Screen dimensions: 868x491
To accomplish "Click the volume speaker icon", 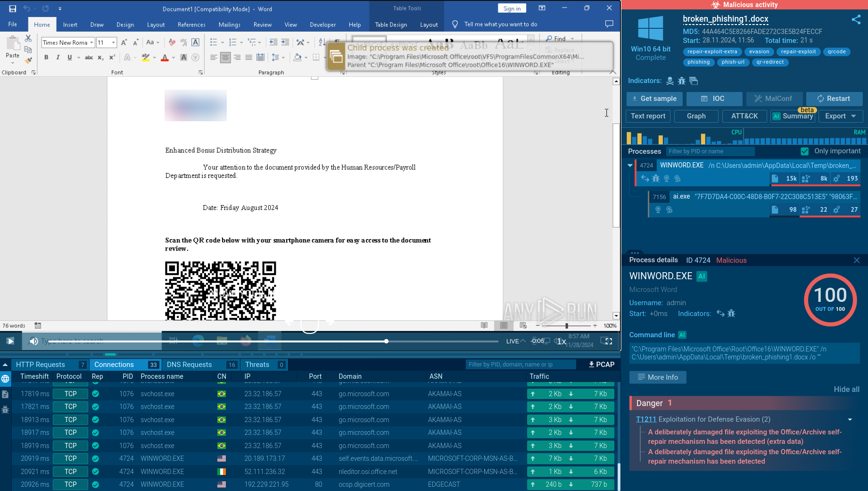I will click(x=33, y=341).
